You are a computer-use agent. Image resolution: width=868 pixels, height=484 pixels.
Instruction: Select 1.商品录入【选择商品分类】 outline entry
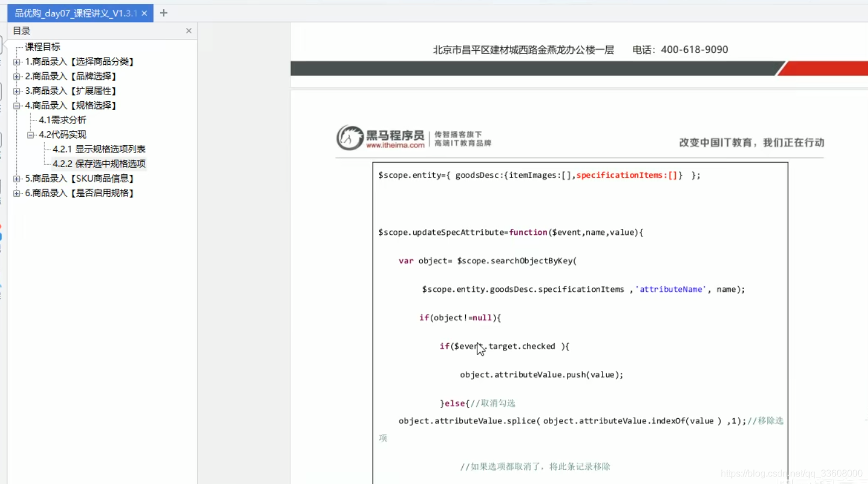coord(79,61)
